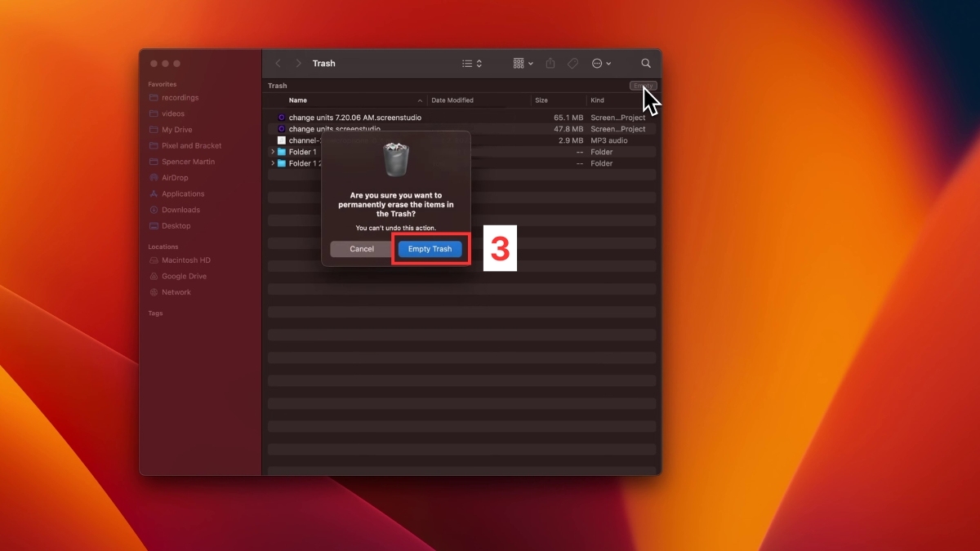Toggle the list view control
The width and height of the screenshot is (980, 551).
pos(470,63)
